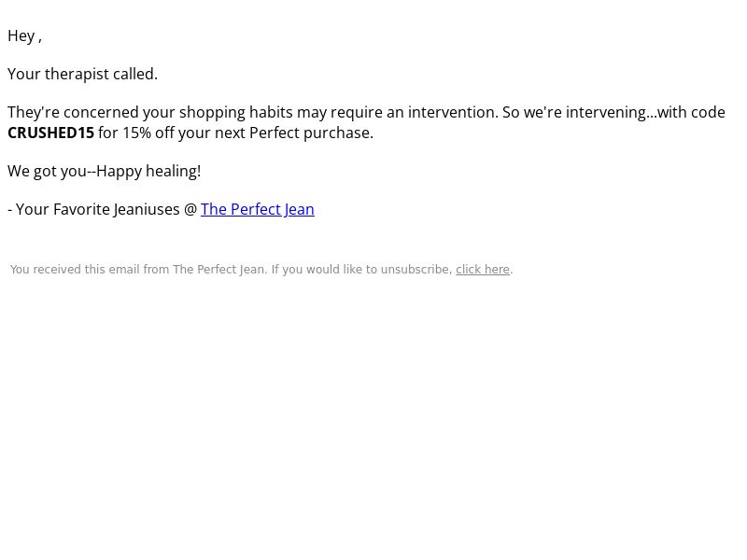Click 'So we're intervening...with code' text
Viewport: 747px width, 560px height.
613,112
